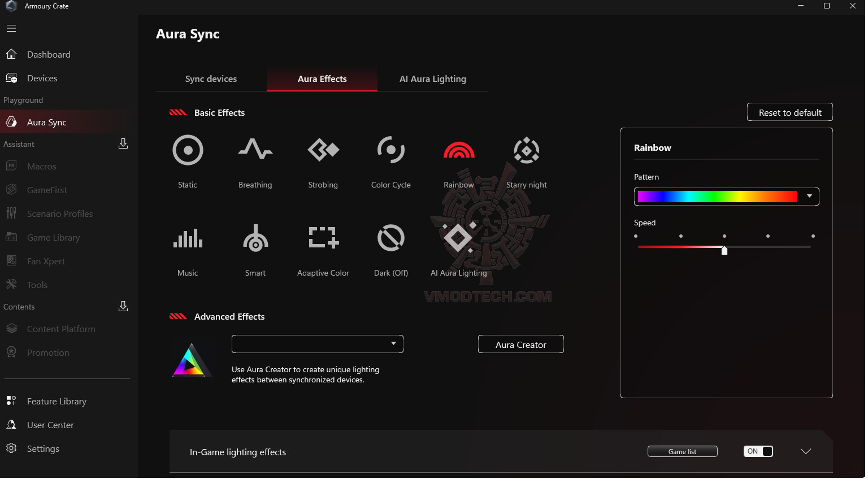
Task: Click the User Center icon
Action: click(x=11, y=425)
